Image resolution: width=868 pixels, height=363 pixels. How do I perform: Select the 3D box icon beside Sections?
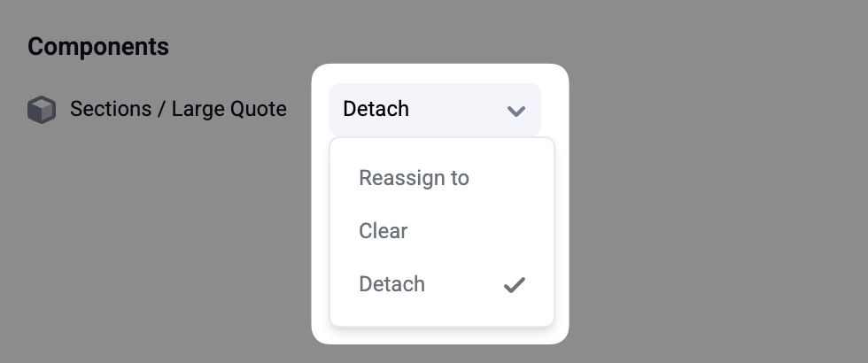coord(42,110)
